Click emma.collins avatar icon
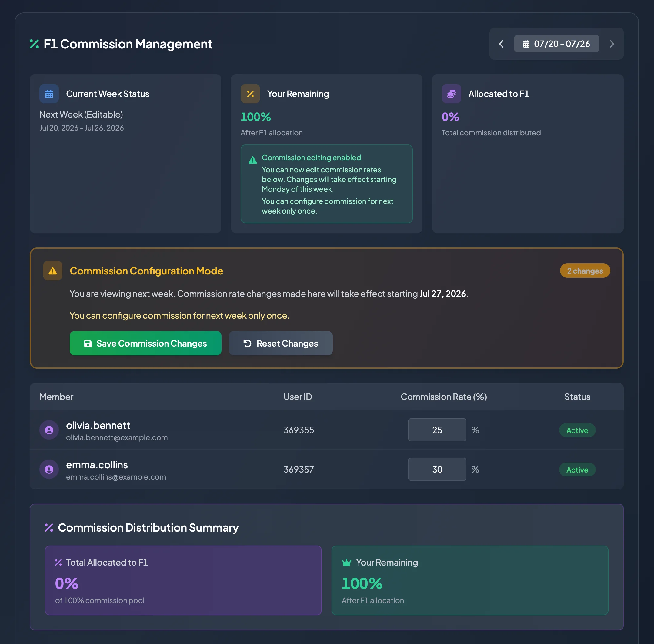654x644 pixels. 49,470
